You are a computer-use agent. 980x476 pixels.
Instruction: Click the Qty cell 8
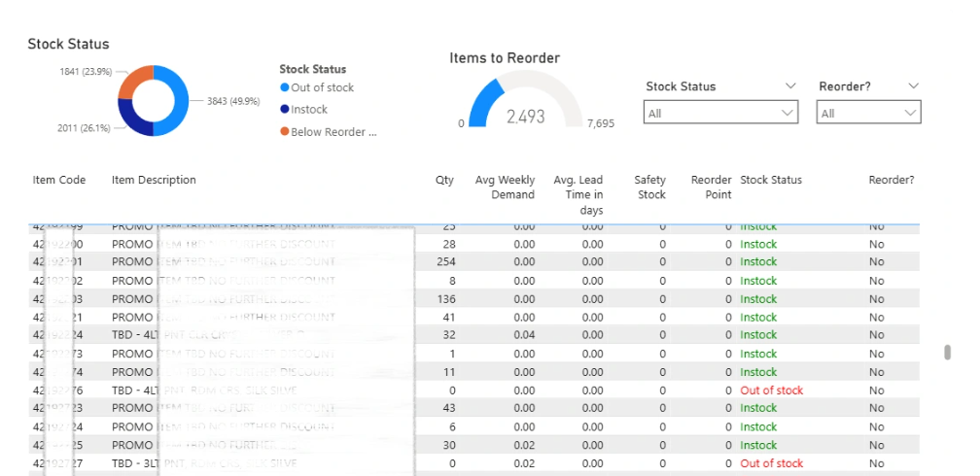tap(452, 281)
